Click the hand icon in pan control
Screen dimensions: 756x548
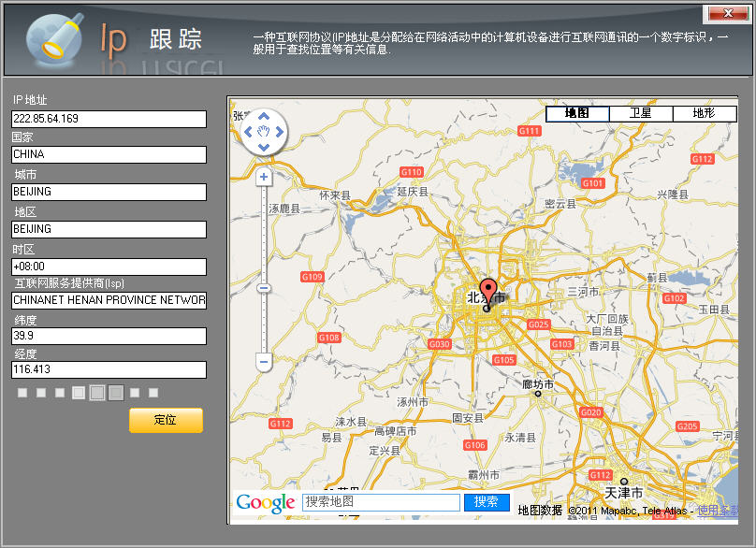[264, 133]
